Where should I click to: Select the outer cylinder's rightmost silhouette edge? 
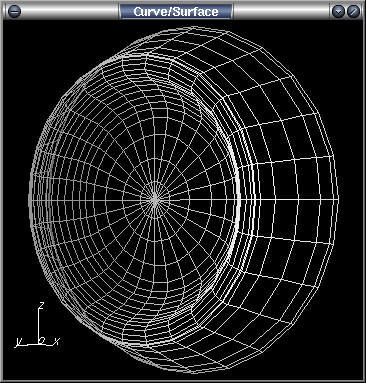click(x=337, y=199)
